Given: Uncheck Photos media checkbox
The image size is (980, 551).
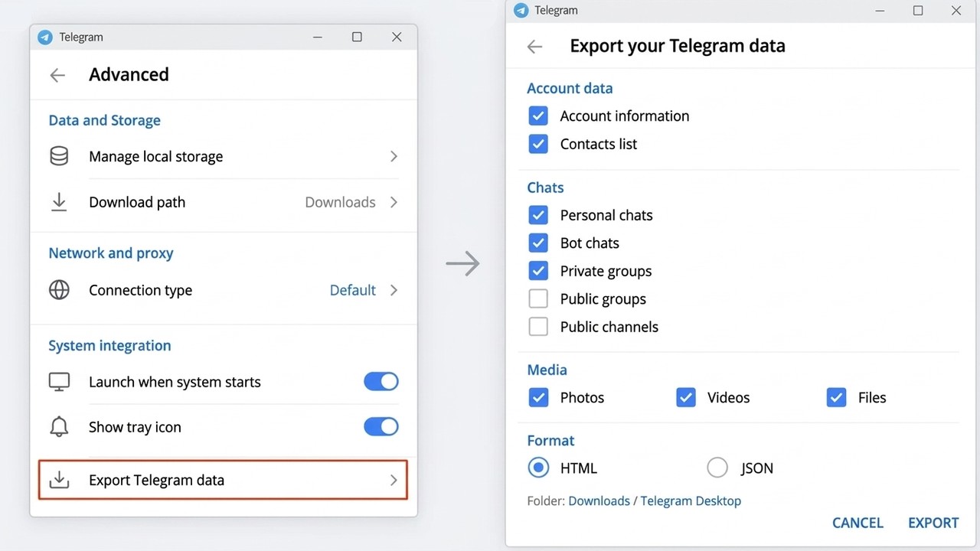Looking at the screenshot, I should (x=538, y=397).
